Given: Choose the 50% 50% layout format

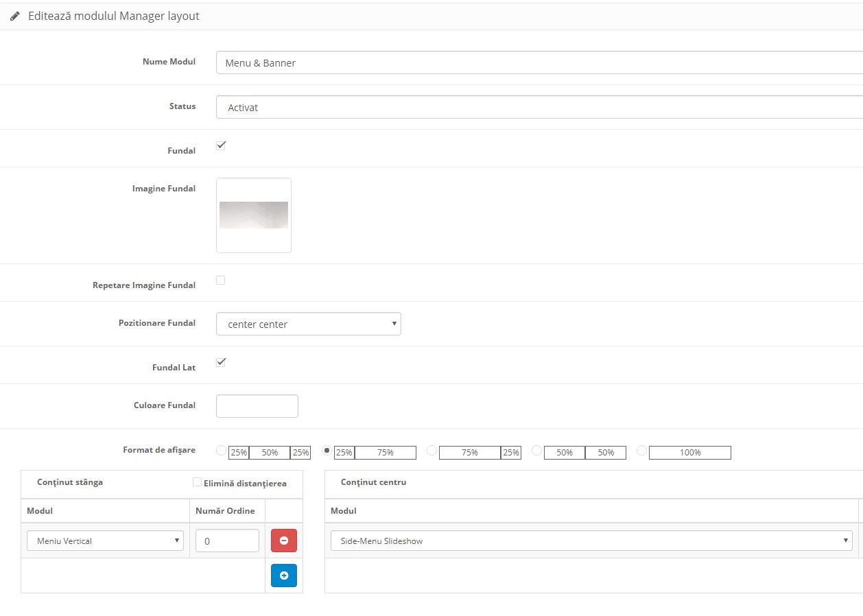Looking at the screenshot, I should [536, 451].
